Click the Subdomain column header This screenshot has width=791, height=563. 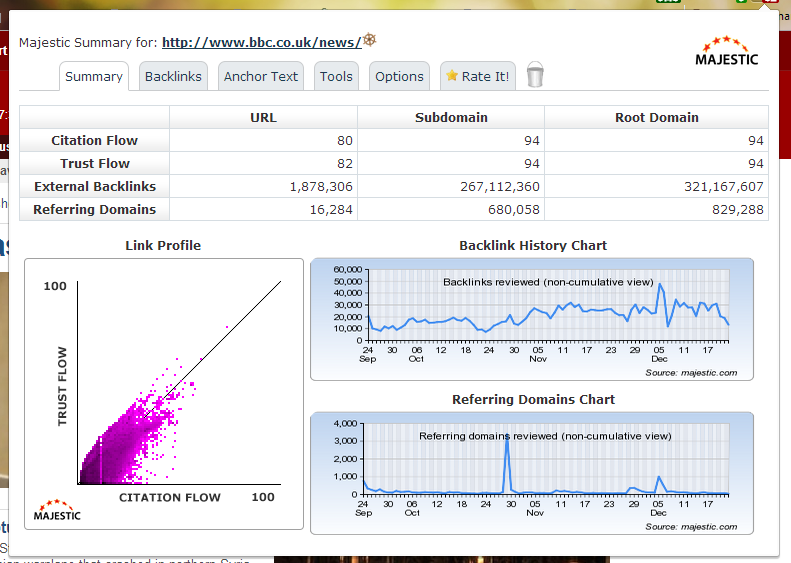point(451,117)
